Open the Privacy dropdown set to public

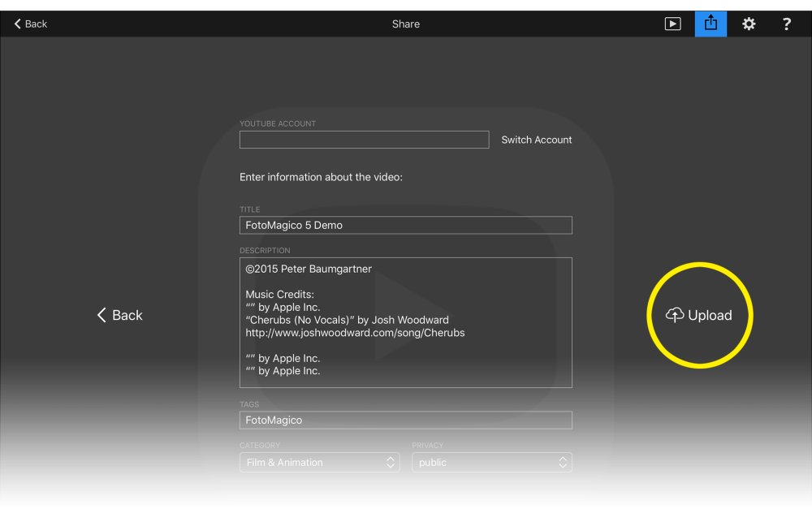tap(491, 463)
